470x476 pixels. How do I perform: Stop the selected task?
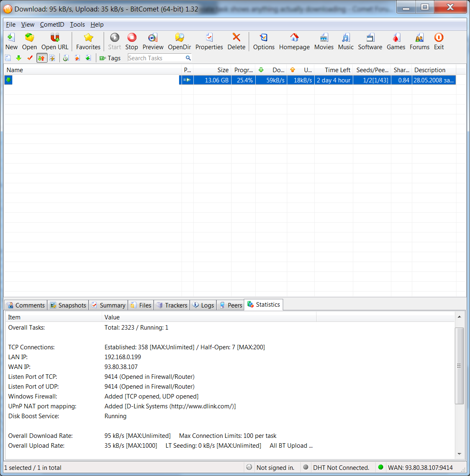132,41
